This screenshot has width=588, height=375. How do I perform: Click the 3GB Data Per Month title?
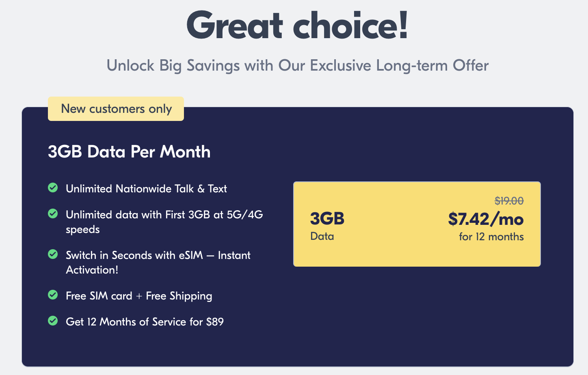(x=129, y=152)
